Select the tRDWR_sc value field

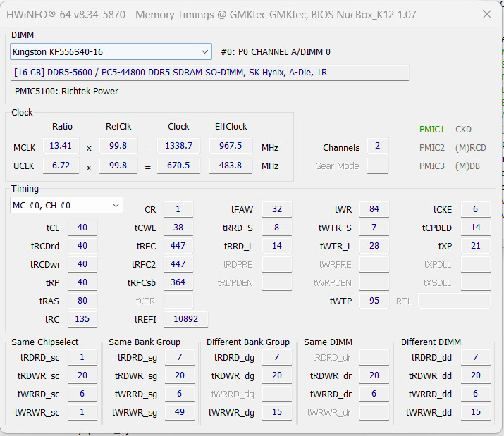click(x=82, y=376)
